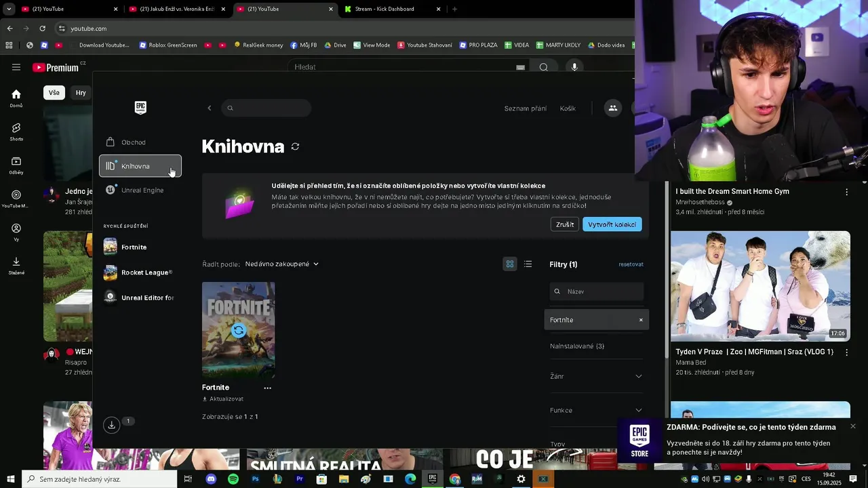This screenshot has height=488, width=868.
Task: Dismiss collections tip with Zrušit
Action: [565, 224]
